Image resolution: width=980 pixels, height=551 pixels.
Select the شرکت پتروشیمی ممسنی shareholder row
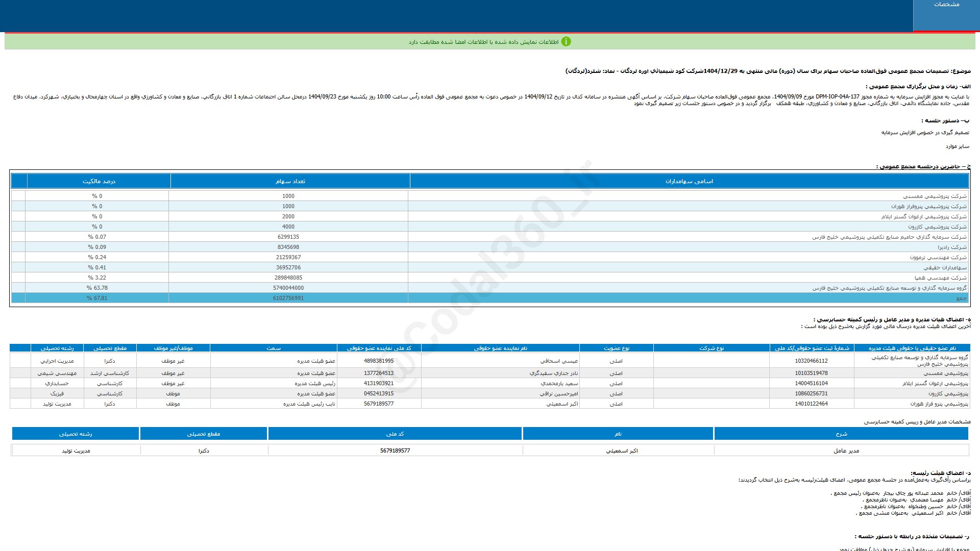(935, 196)
